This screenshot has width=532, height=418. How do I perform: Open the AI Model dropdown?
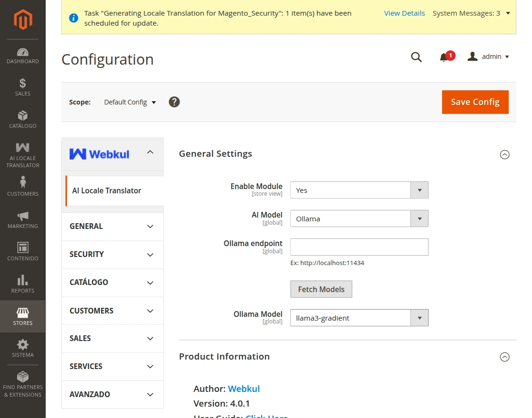359,219
